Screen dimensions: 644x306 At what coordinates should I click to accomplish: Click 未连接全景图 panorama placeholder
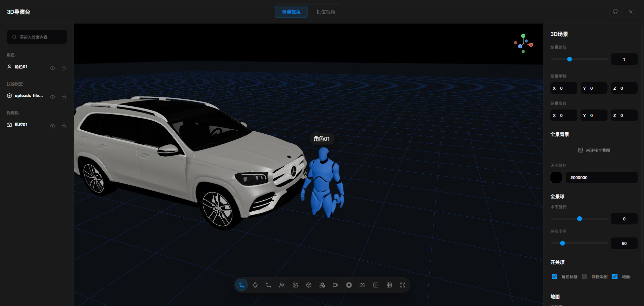point(594,150)
